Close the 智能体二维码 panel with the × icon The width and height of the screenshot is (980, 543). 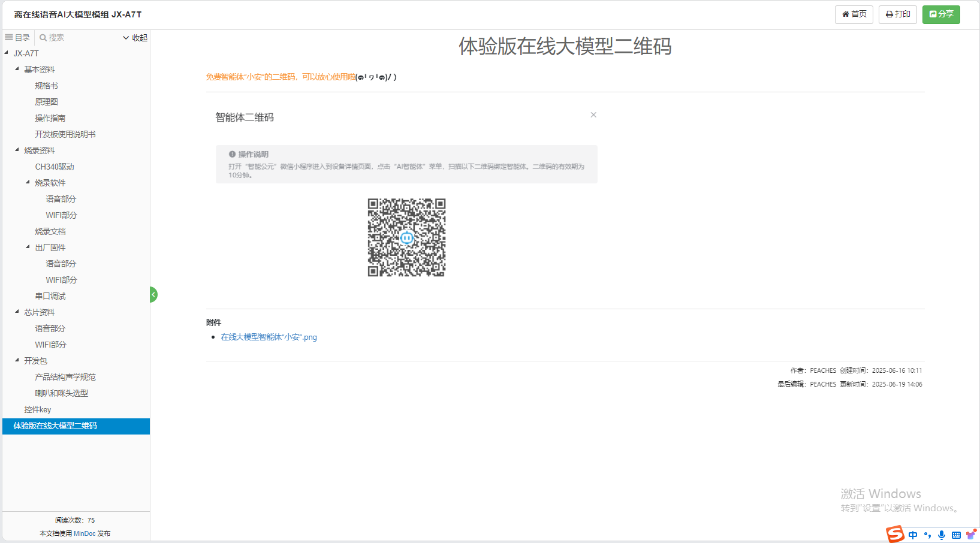tap(593, 114)
